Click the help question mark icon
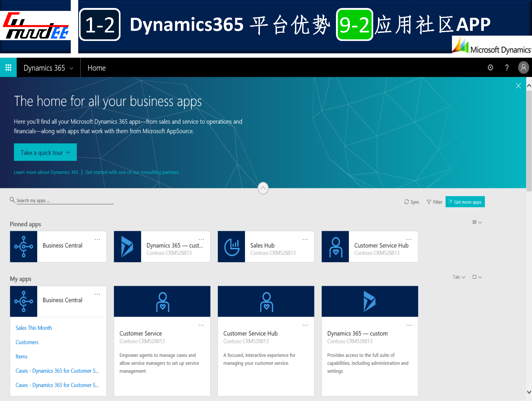532x401 pixels. click(507, 68)
